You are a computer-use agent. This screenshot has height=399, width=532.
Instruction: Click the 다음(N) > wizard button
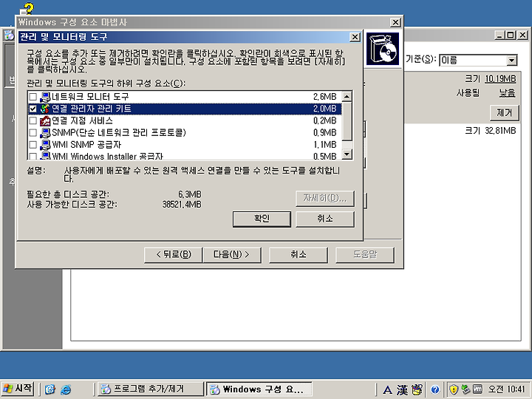coord(232,255)
